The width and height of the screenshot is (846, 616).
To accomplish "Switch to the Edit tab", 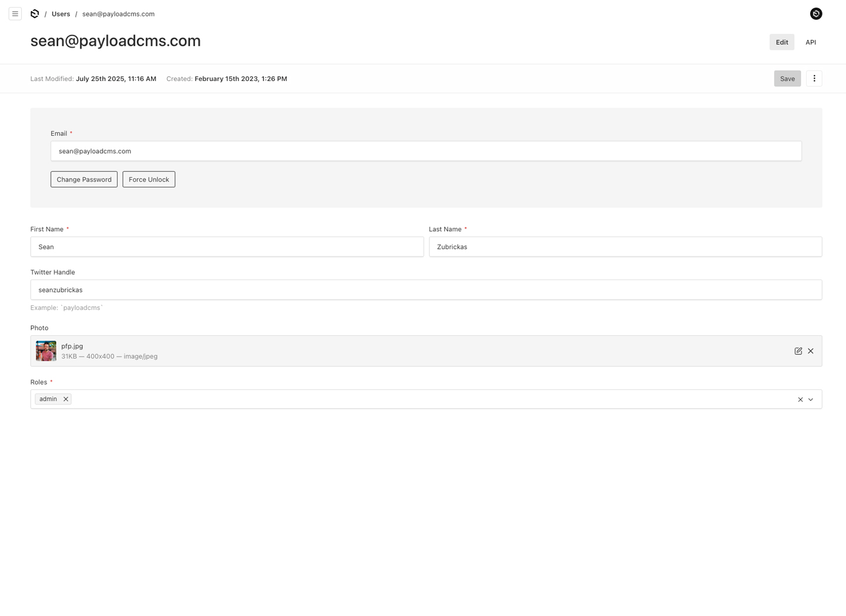I will pyautogui.click(x=781, y=42).
